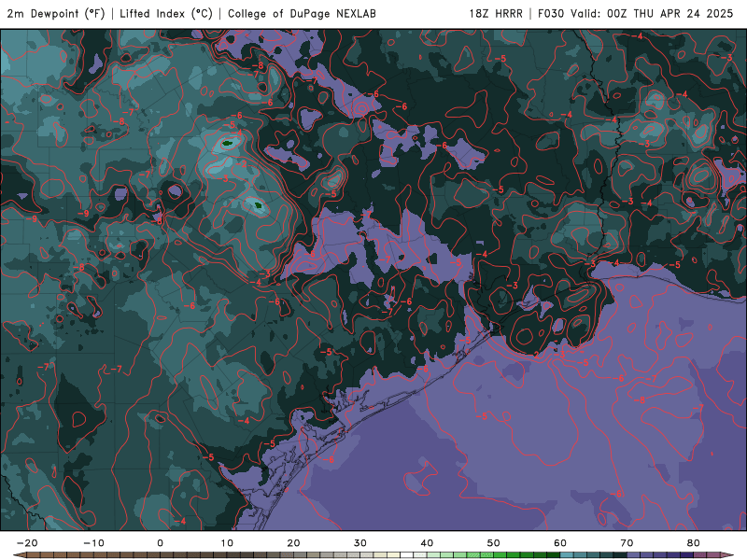Click the "College of DuPage NEXLAB" label
Viewport: 747px width, 560px height.
302,13
